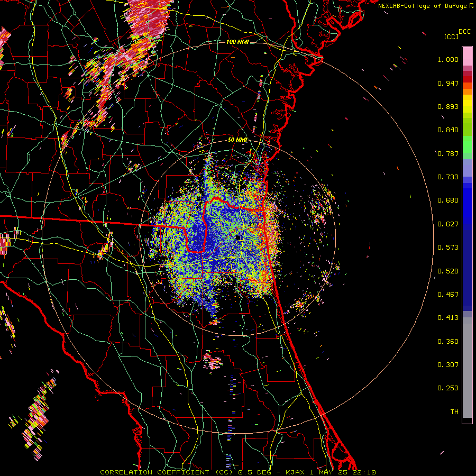Click the 0.253 legend value
Image resolution: width=476 pixels, height=476 pixels.
(x=448, y=388)
